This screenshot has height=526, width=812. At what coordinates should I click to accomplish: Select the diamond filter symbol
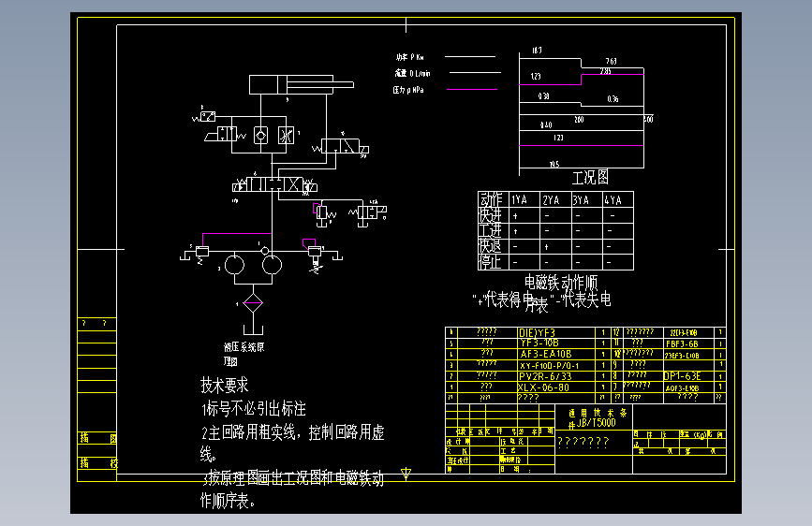[253, 303]
